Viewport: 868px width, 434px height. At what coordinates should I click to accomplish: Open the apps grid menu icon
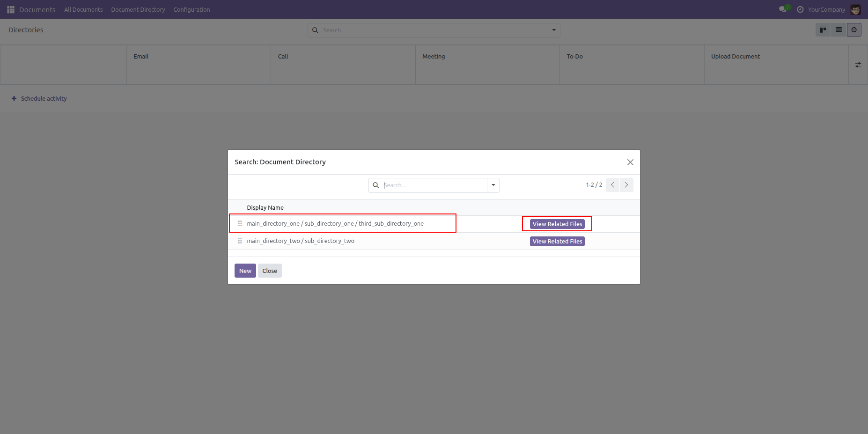(11, 10)
